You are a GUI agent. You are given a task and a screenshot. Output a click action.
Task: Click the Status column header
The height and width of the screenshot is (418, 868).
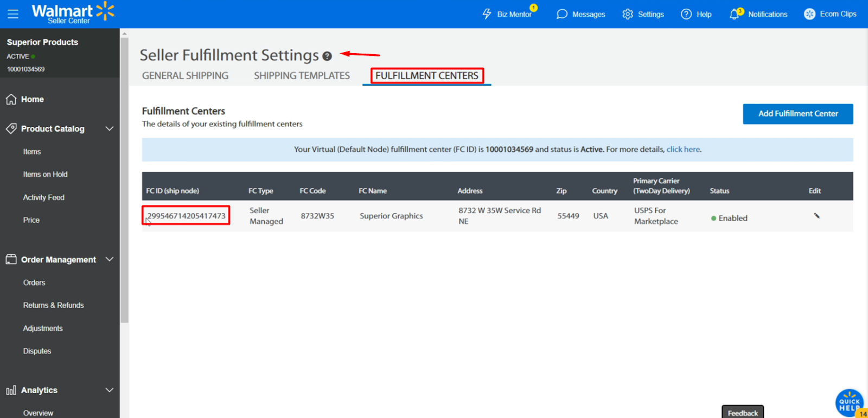[719, 191]
